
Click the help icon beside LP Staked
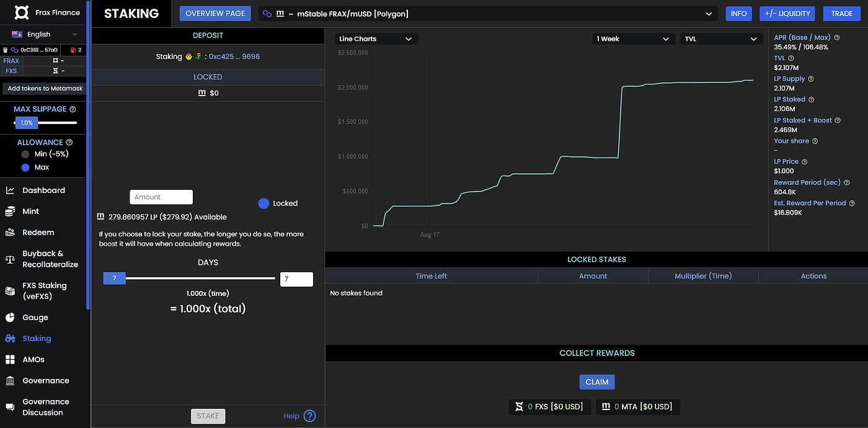pyautogui.click(x=812, y=99)
